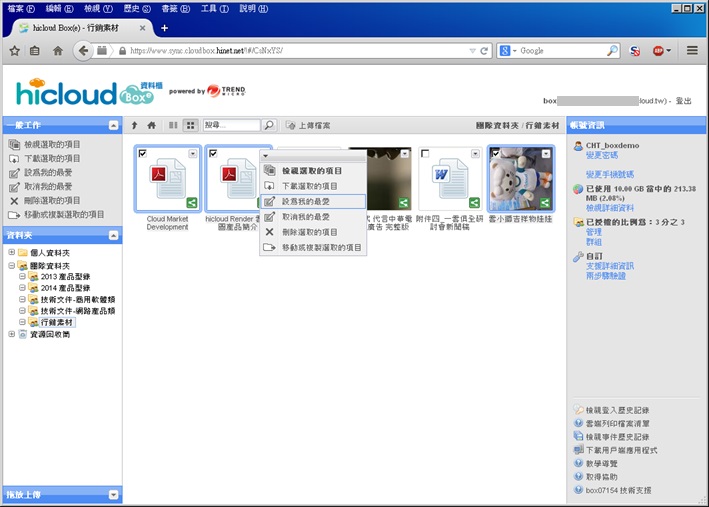Open the mascot photo thumbnail
The height and width of the screenshot is (507, 709).
[521, 179]
